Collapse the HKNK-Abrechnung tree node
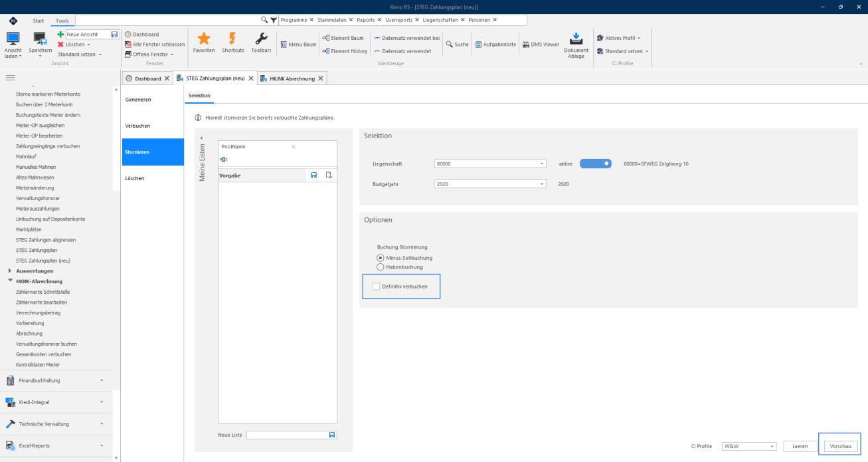The image size is (868, 462). click(x=9, y=281)
